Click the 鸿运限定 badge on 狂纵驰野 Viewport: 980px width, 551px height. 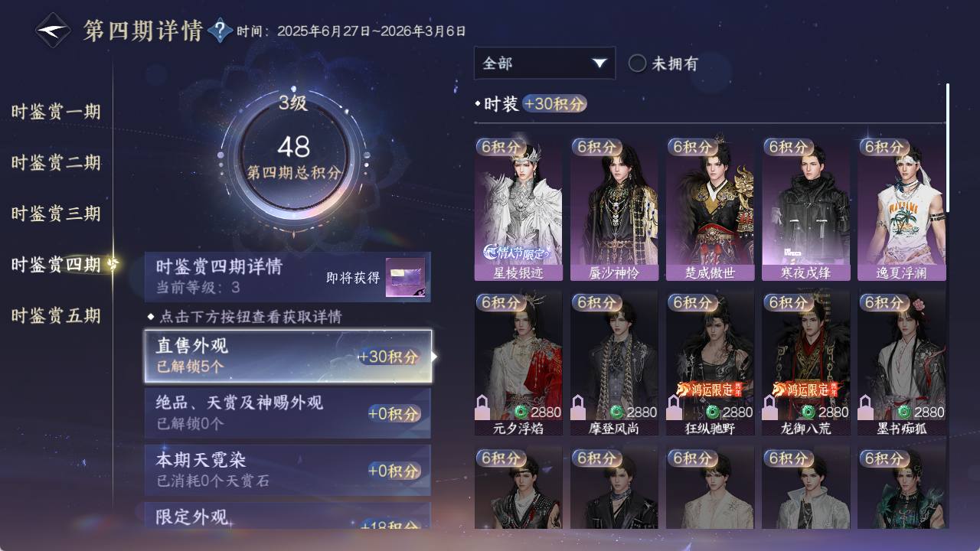click(708, 390)
